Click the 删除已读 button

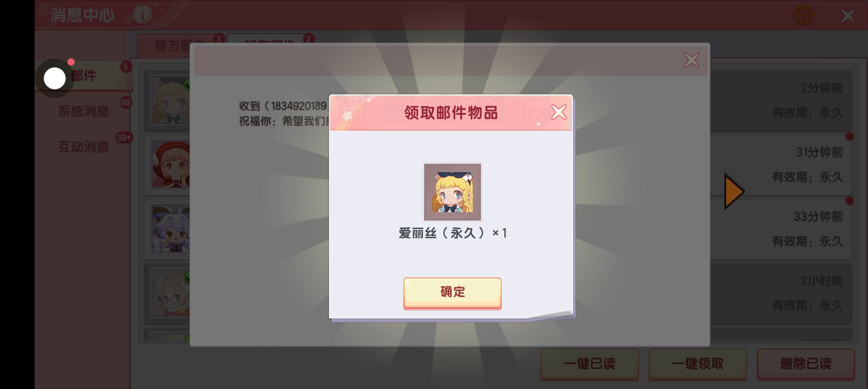point(806,364)
